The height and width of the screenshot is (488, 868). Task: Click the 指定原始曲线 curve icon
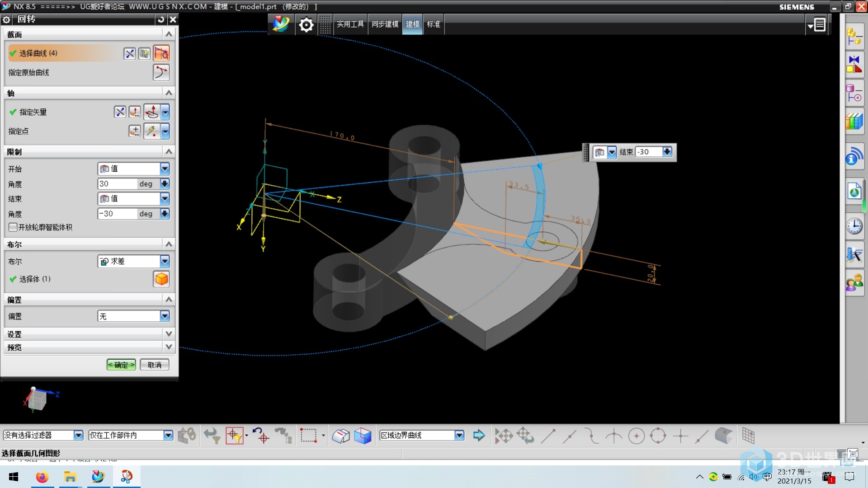coord(161,72)
